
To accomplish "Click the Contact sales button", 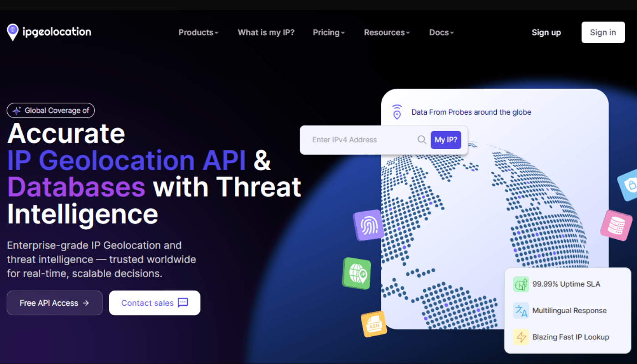I will (x=155, y=303).
